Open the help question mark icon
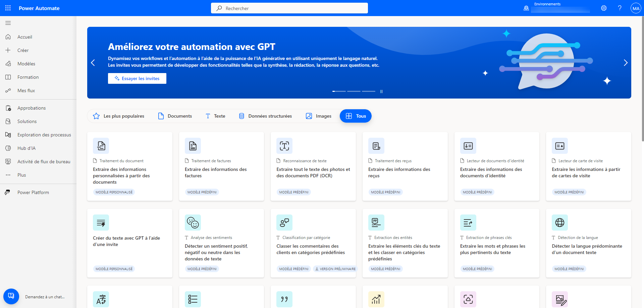644x308 pixels. (x=620, y=8)
